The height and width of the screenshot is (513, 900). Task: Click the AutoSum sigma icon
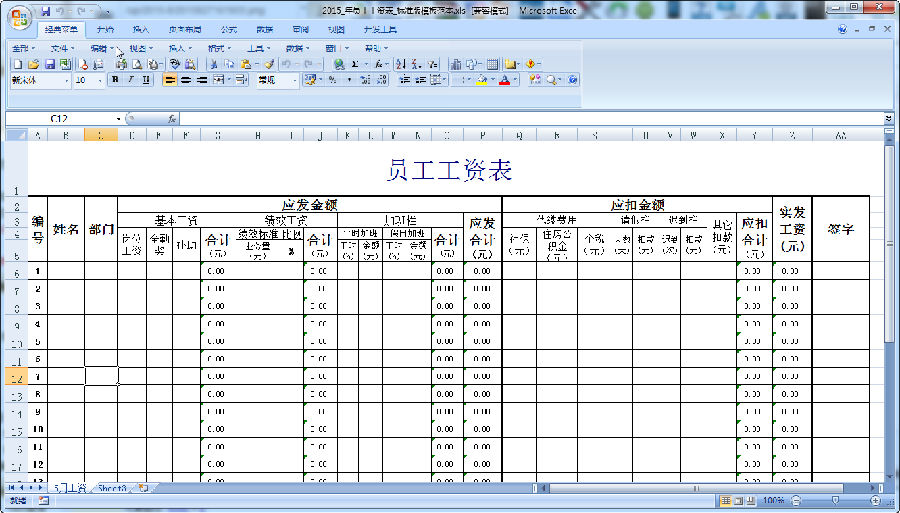tap(355, 64)
